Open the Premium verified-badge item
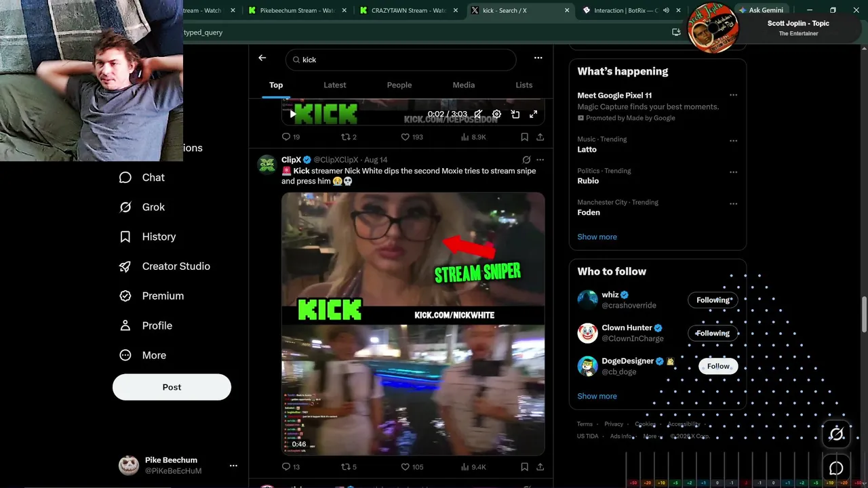Screen dimensions: 868x488 151,296
